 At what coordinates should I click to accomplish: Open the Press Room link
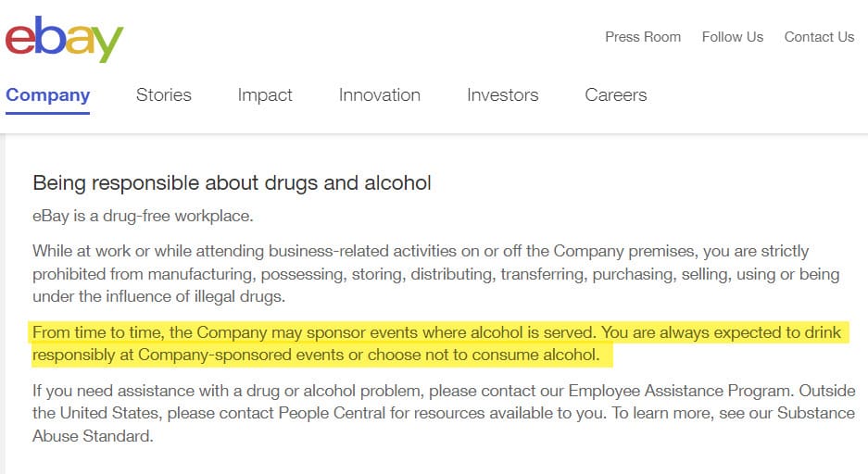(642, 37)
